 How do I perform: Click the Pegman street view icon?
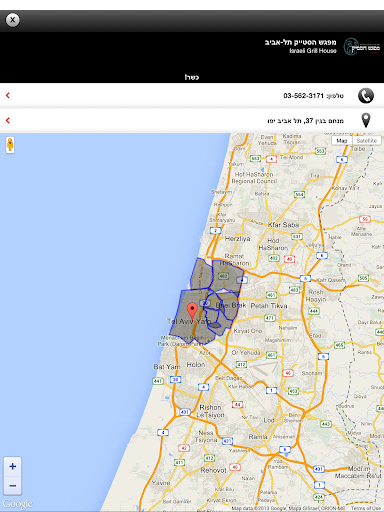[x=10, y=145]
